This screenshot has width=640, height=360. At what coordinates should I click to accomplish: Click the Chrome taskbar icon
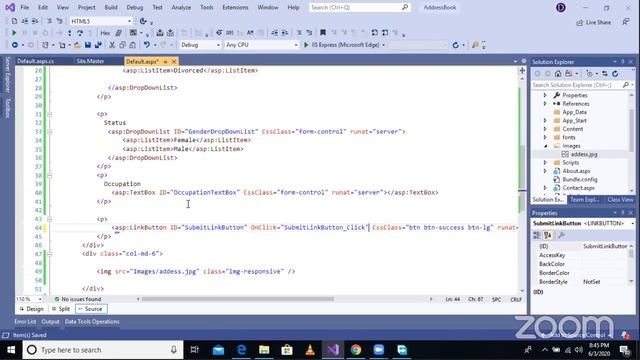coord(356,350)
